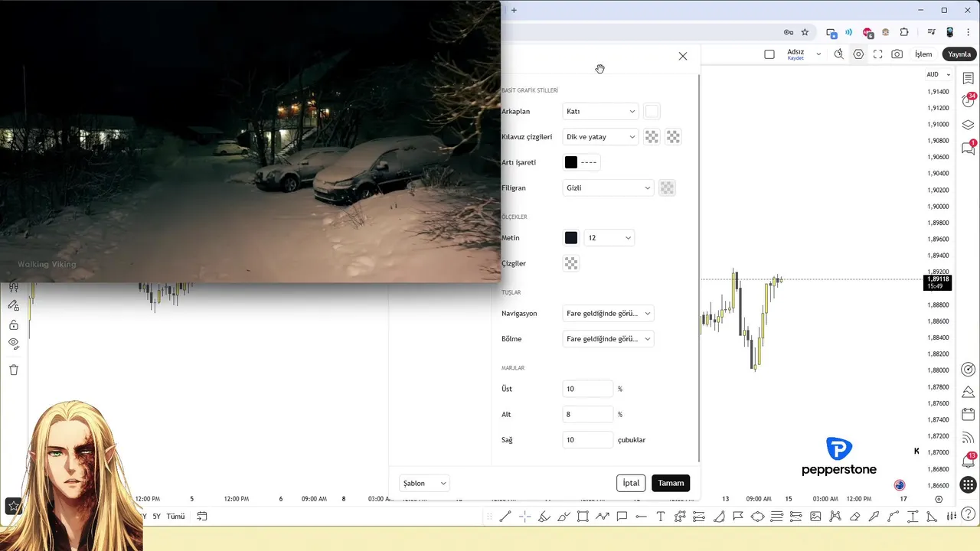Open the target radar icon on right sidebar
980x551 pixels.
968,370
